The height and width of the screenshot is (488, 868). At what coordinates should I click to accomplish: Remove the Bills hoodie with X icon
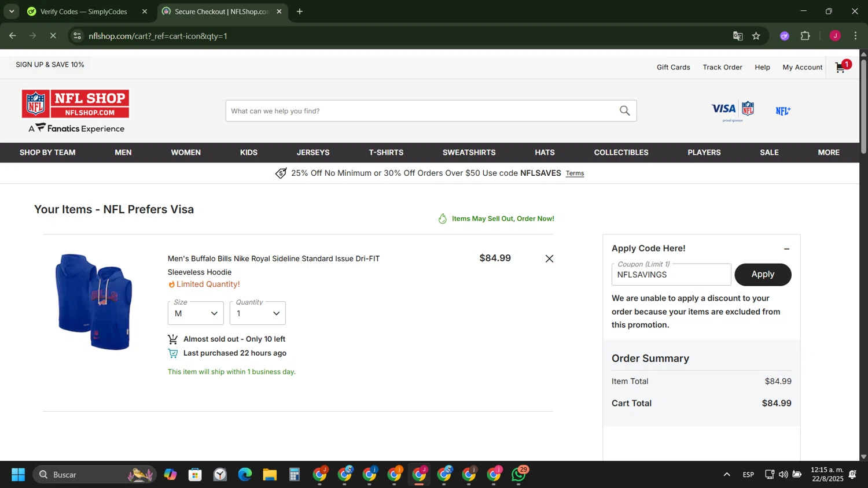click(x=549, y=258)
